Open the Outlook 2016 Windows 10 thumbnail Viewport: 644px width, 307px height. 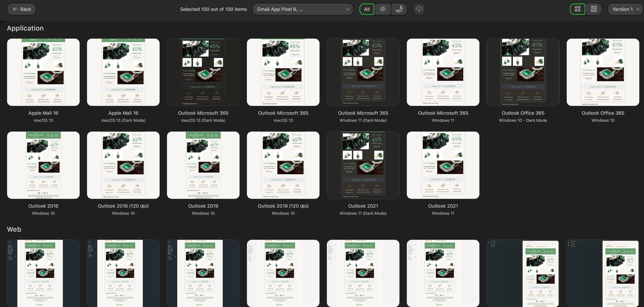click(x=43, y=165)
